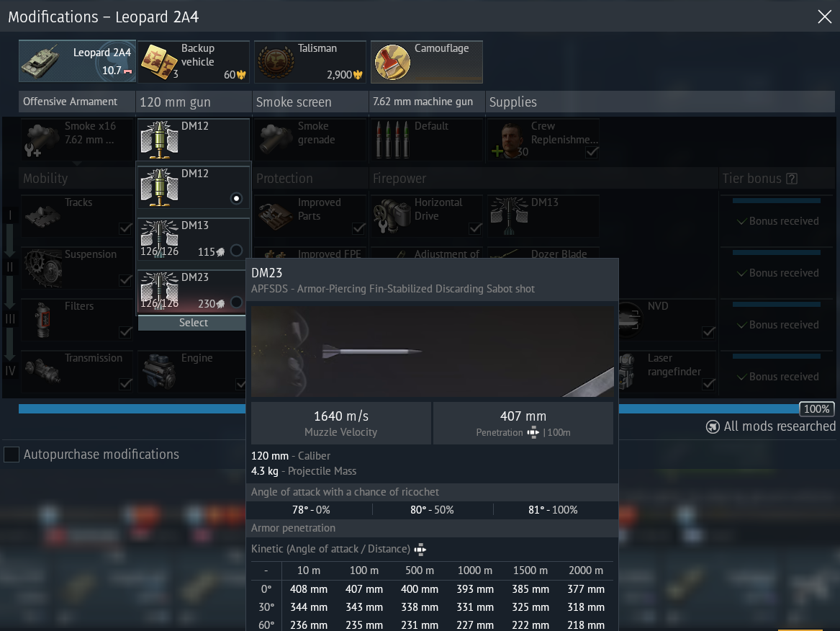Click the Laser rangefinder icon
The width and height of the screenshot is (840, 631).
627,371
